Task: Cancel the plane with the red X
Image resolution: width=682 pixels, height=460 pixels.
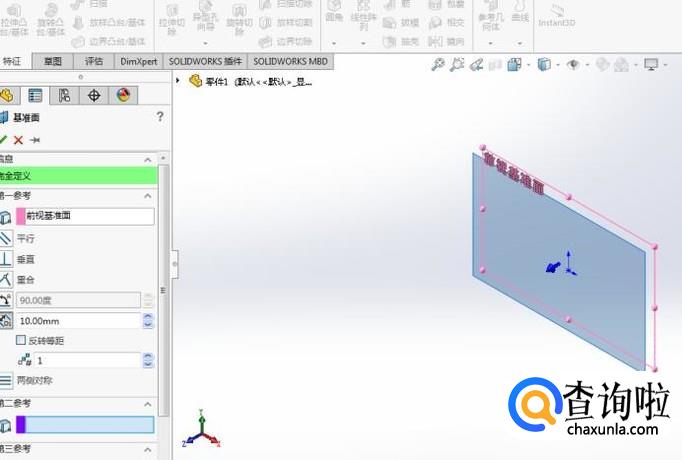Action: [x=18, y=140]
